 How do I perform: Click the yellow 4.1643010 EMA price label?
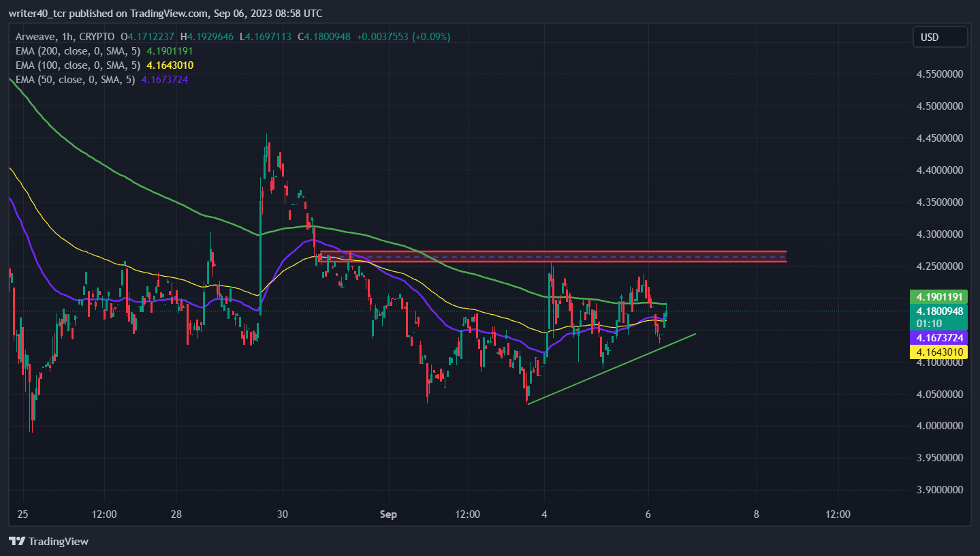coord(939,352)
